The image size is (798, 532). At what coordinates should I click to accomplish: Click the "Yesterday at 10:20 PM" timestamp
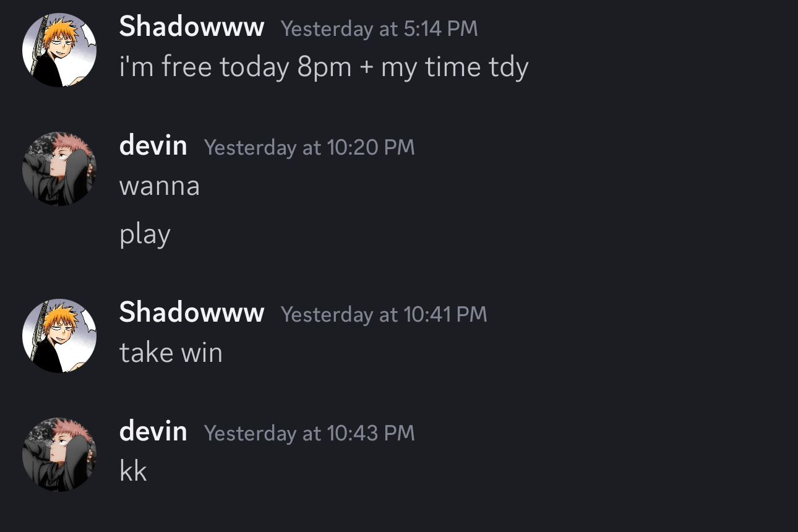tap(309, 148)
